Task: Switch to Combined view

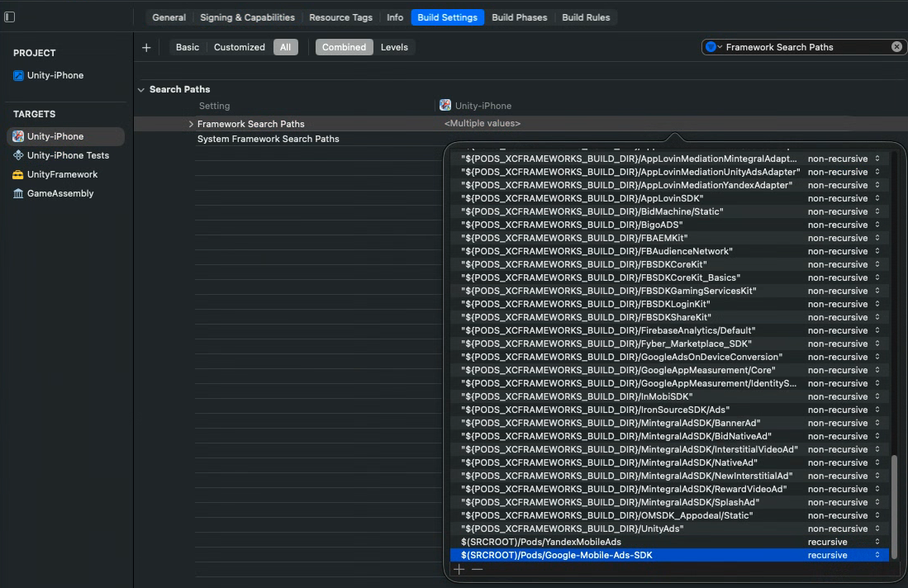Action: (344, 47)
